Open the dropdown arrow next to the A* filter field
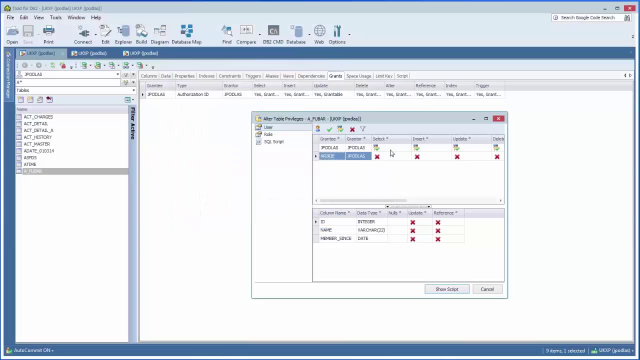 133,82
